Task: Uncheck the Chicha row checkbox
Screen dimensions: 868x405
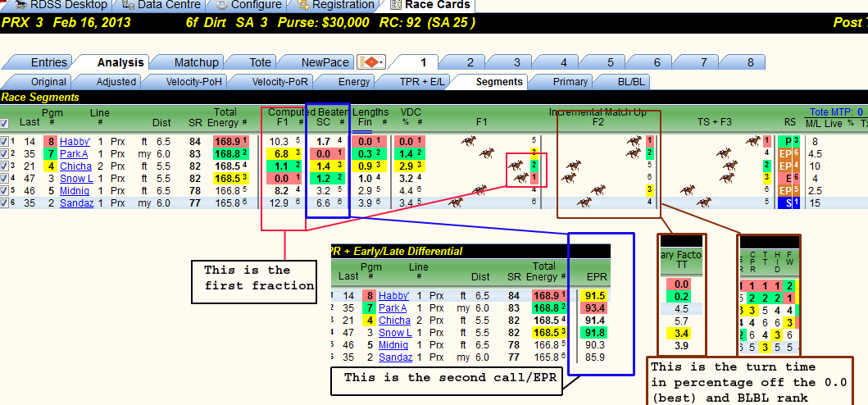Action: click(x=4, y=166)
